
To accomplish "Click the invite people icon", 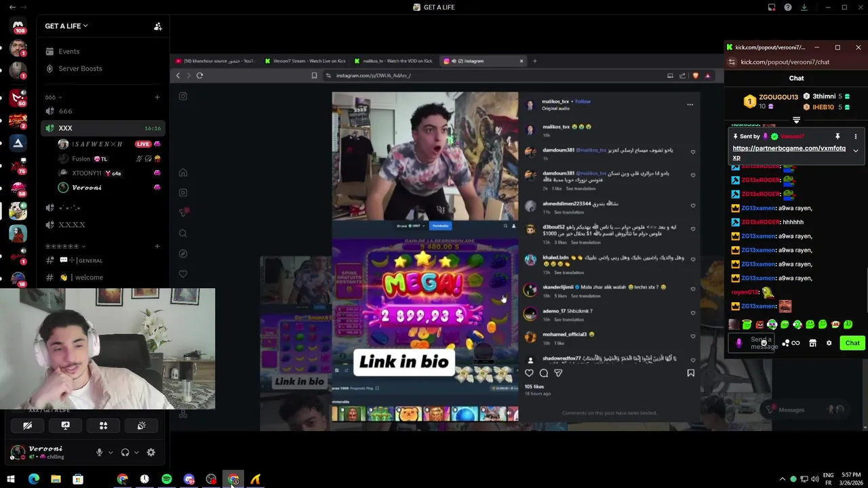I will 158,26.
